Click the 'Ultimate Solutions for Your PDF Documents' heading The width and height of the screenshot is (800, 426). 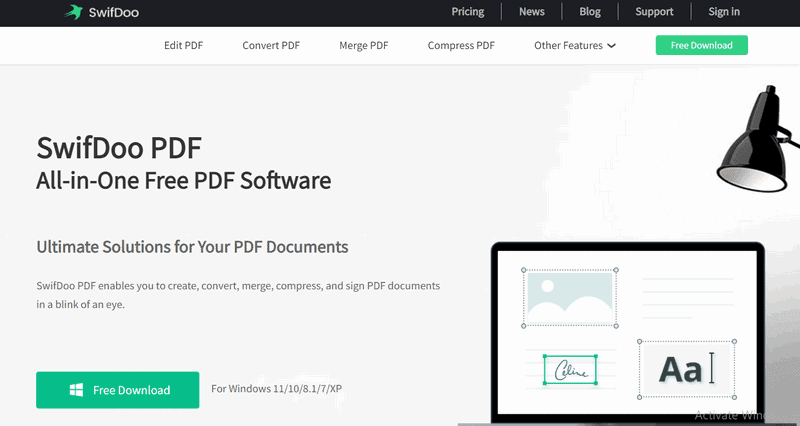coord(192,247)
